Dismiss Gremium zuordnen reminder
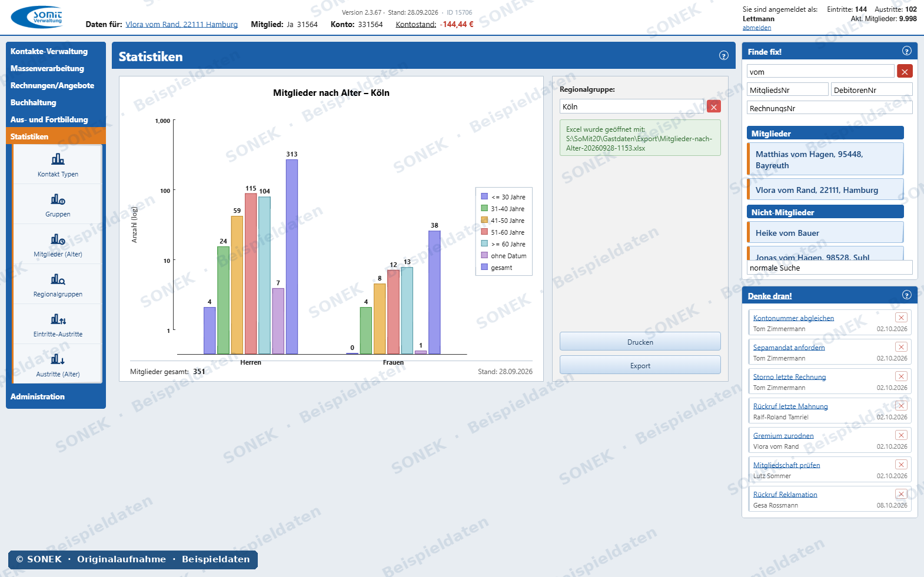The height and width of the screenshot is (577, 924). click(901, 435)
